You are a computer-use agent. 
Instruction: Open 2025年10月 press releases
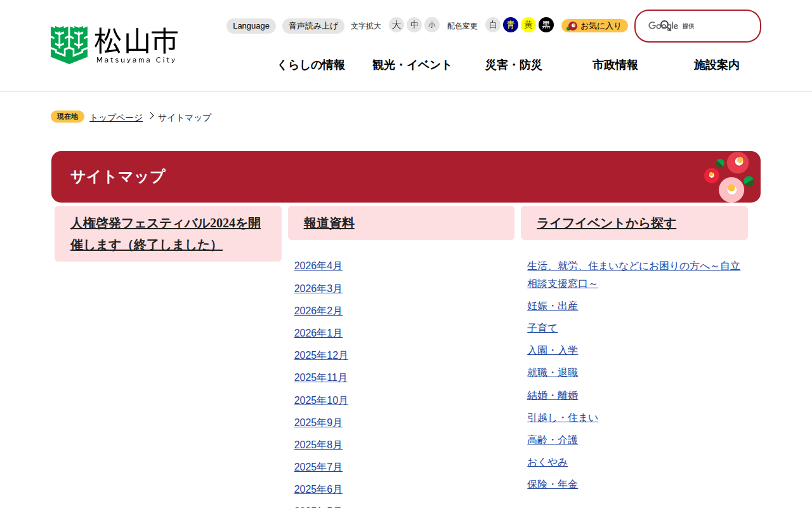coord(321,401)
